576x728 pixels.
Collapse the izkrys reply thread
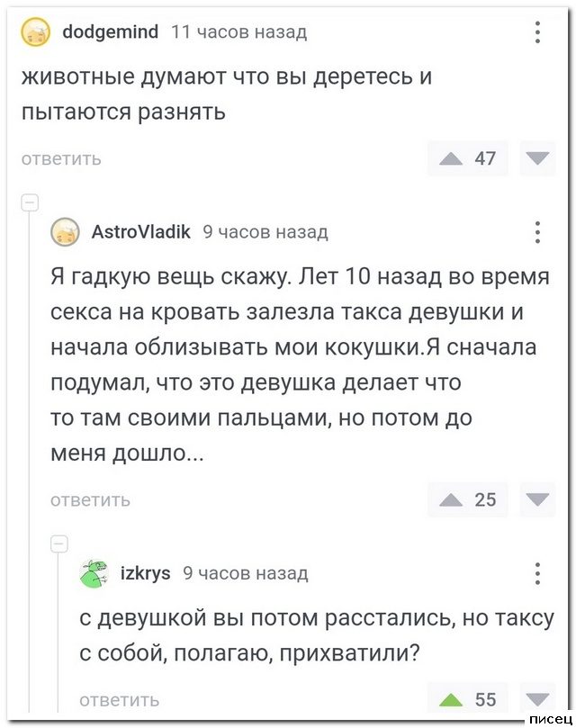(57, 543)
